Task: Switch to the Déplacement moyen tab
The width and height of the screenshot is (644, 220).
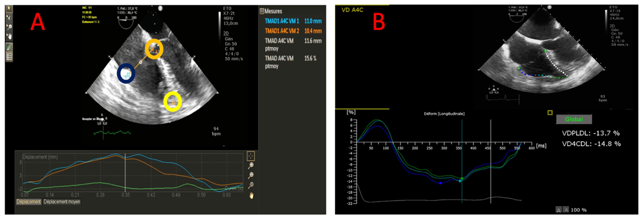Action: 62,202
